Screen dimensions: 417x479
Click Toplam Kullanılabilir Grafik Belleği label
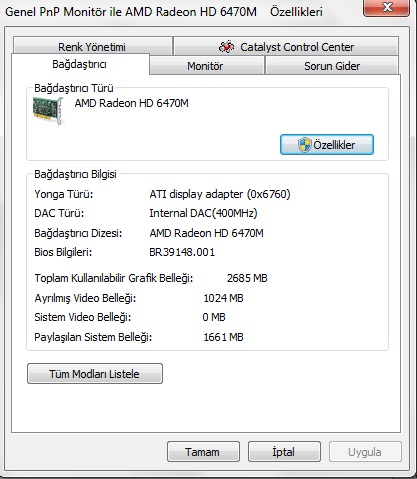click(x=114, y=278)
